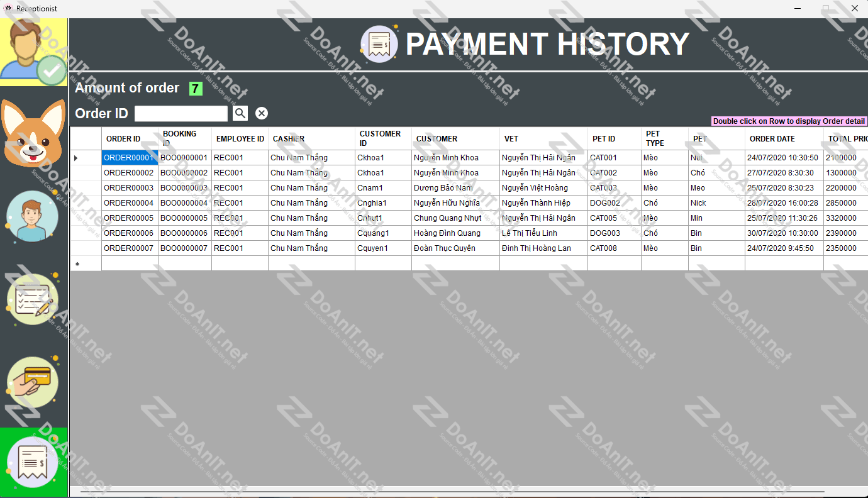Click total price cell 2850000
The height and width of the screenshot is (498, 868).
tap(846, 203)
